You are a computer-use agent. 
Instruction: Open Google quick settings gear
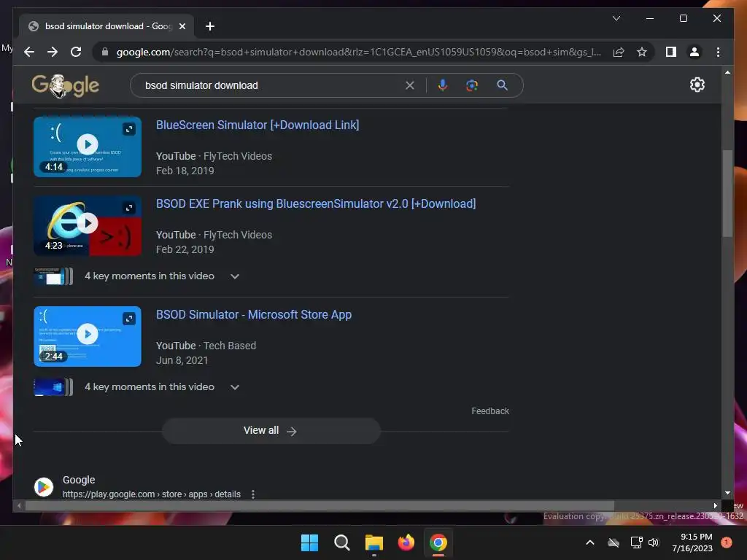[x=697, y=85]
